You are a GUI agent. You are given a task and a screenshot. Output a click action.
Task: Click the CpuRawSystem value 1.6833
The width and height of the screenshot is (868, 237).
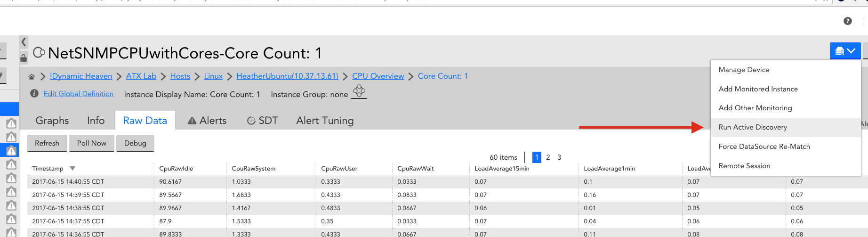[241, 195]
